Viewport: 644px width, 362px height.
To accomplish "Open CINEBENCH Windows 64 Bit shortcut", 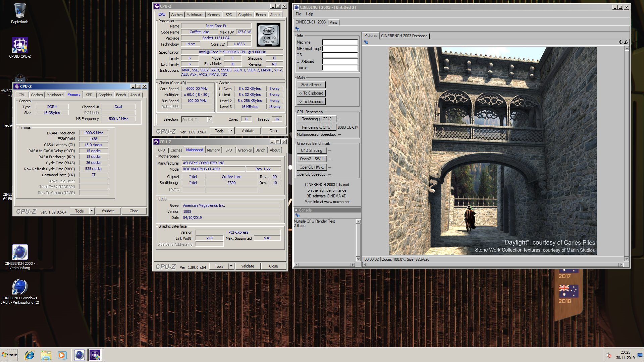I will (20, 292).
